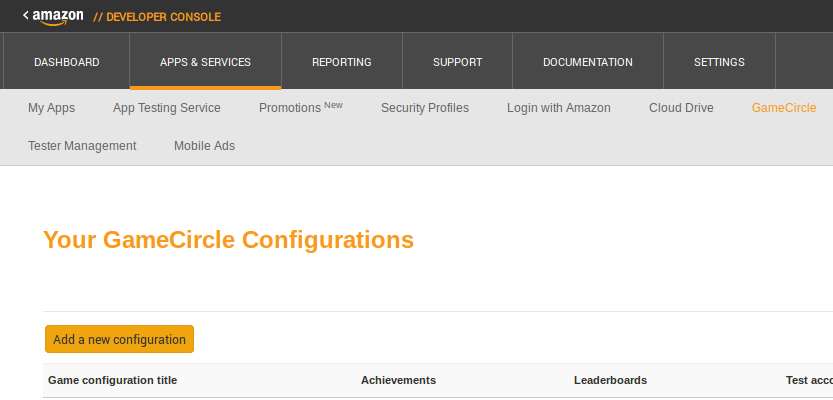Go to the Dashboard tab

coord(66,62)
